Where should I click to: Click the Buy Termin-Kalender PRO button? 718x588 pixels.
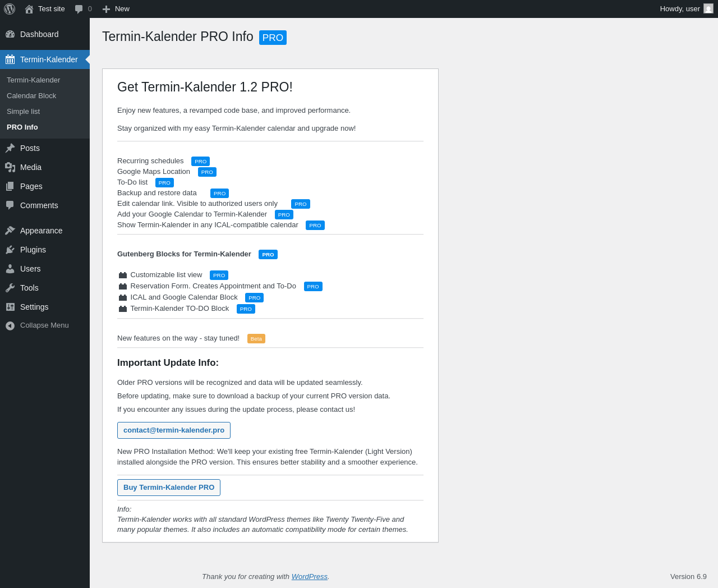(x=169, y=488)
